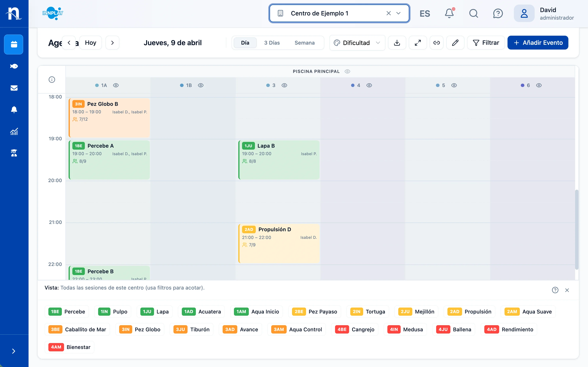Viewport: 588px width, 367px height.
Task: Toggle visibility of lane 4
Action: pos(369,85)
